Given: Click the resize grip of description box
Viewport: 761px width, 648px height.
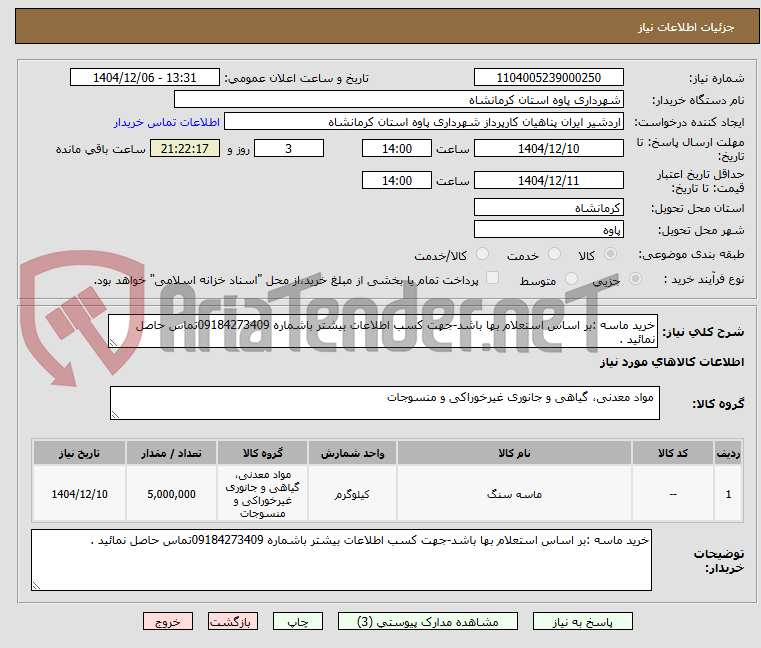Looking at the screenshot, I should pos(113,343).
